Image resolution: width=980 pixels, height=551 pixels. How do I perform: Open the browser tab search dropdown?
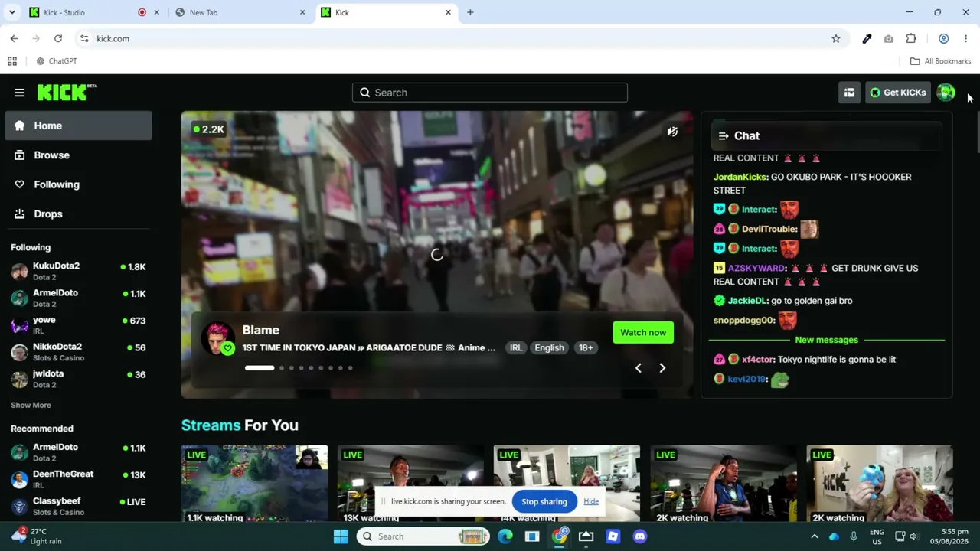12,12
